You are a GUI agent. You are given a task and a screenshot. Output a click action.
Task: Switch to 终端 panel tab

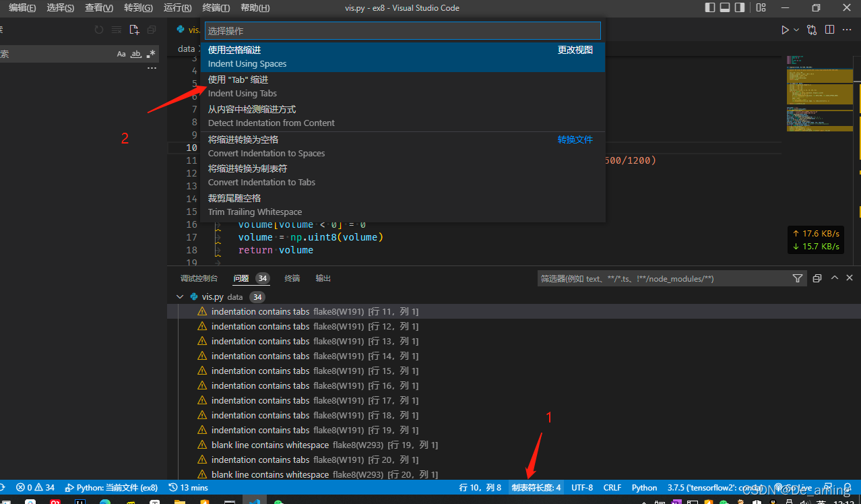pyautogui.click(x=292, y=278)
